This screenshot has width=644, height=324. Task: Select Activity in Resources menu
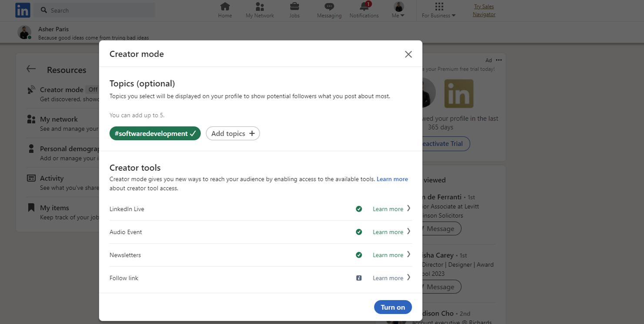click(x=52, y=178)
